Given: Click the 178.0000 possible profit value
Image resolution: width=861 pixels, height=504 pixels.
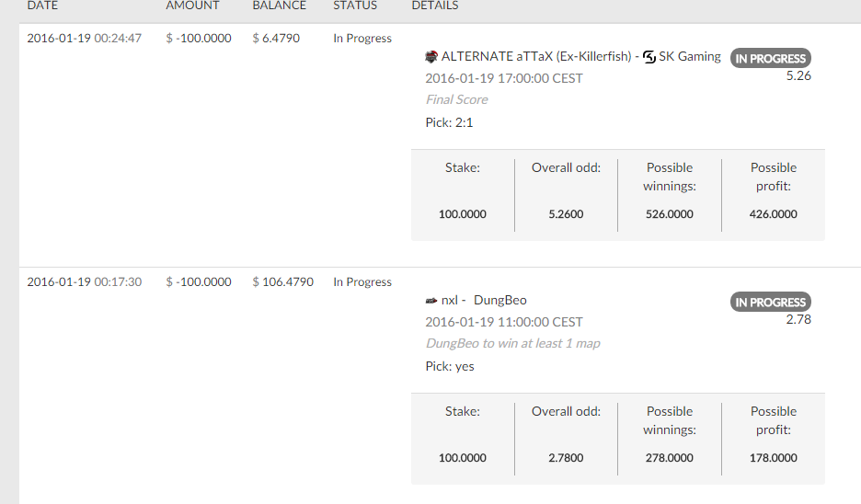Looking at the screenshot, I should [773, 458].
